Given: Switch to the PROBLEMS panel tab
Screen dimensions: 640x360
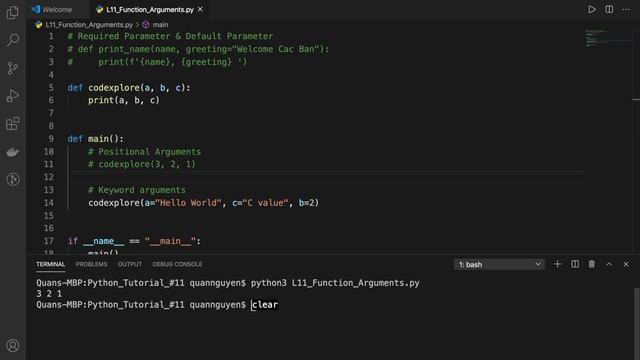Looking at the screenshot, I should (91, 264).
